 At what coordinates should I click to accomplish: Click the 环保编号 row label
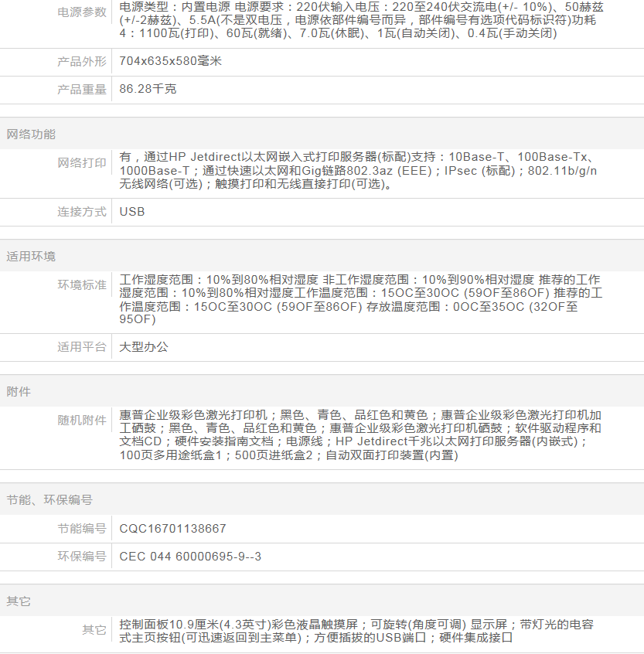(x=82, y=557)
